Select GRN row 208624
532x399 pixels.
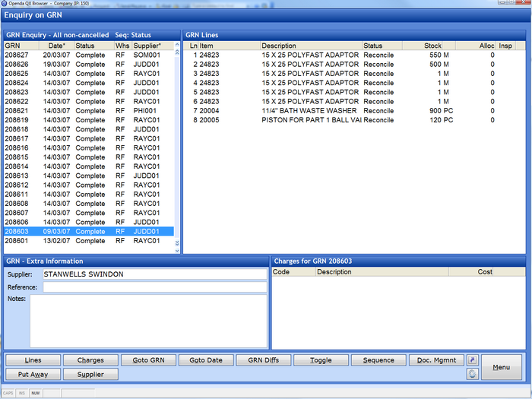89,83
